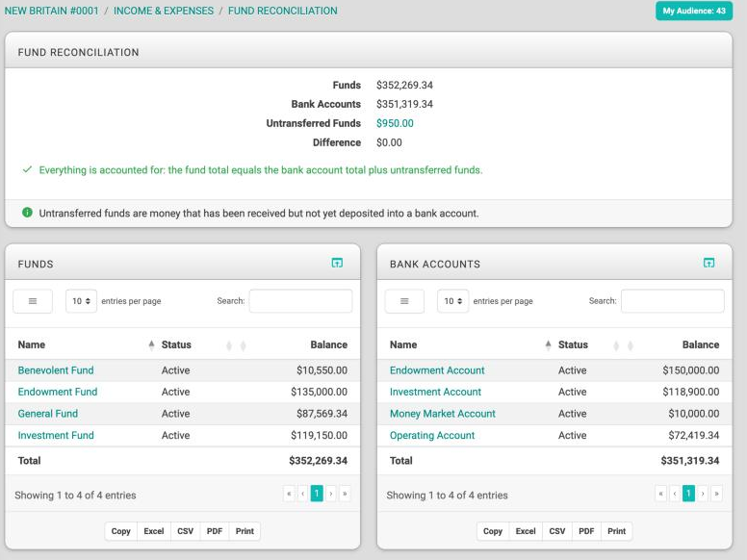Print the Funds table
Screen dimensions: 747x560
(245, 531)
